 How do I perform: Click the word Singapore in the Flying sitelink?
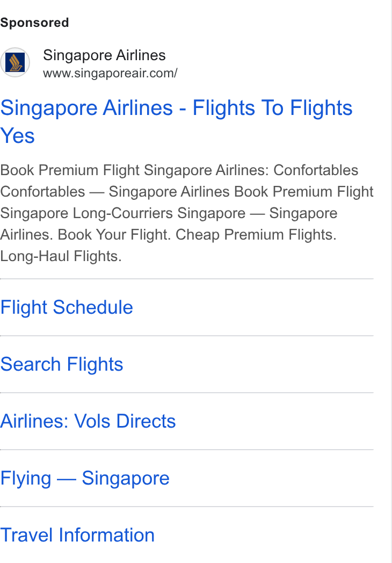[126, 478]
